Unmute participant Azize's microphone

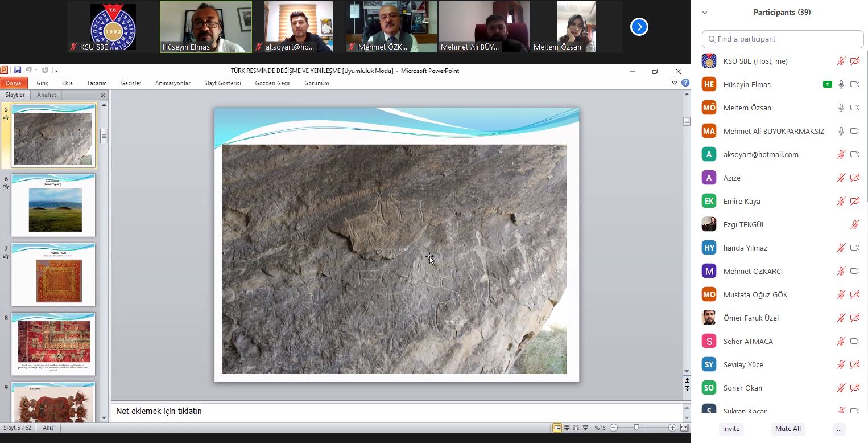(841, 178)
